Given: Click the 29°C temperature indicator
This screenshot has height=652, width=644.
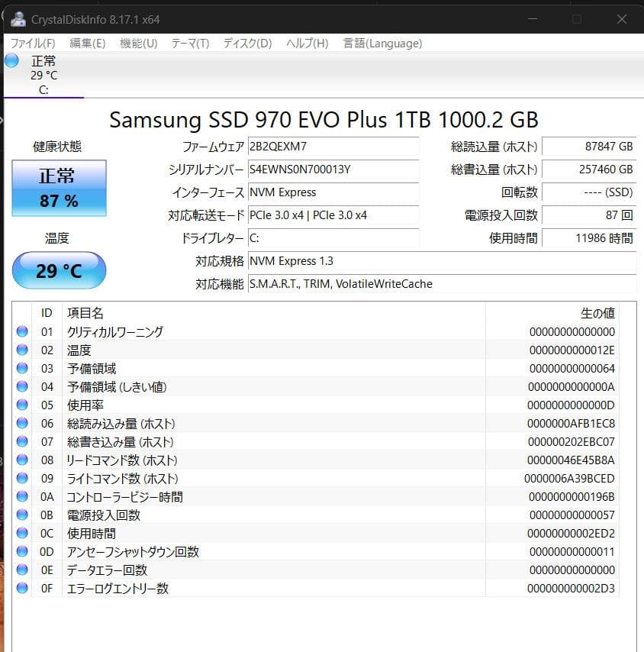Looking at the screenshot, I should (x=59, y=270).
